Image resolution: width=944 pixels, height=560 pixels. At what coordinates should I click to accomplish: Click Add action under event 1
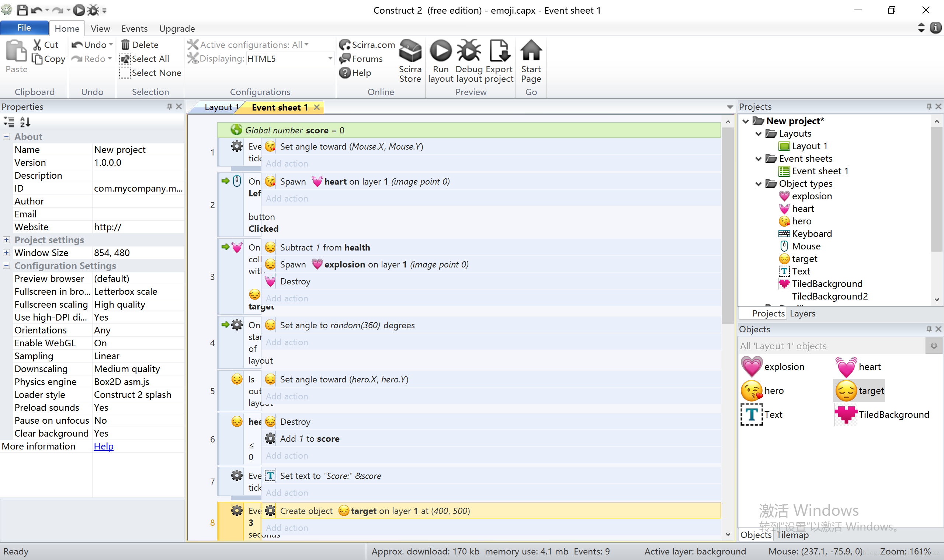coord(287,164)
